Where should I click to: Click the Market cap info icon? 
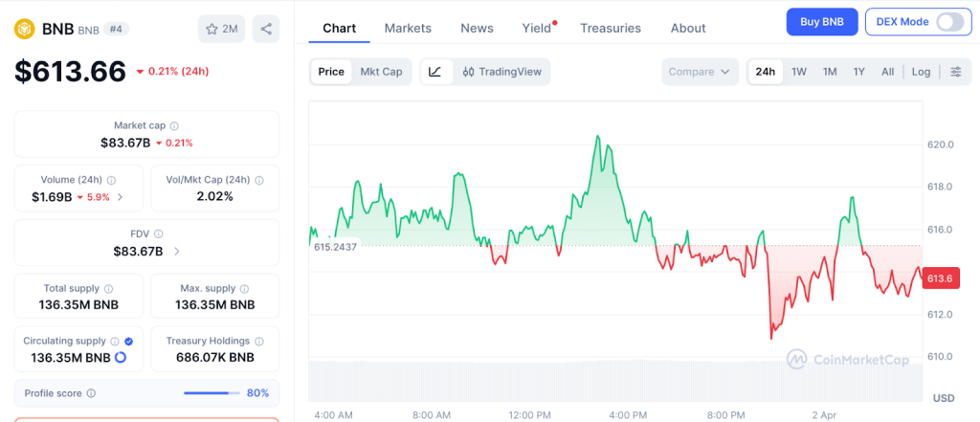(x=174, y=125)
